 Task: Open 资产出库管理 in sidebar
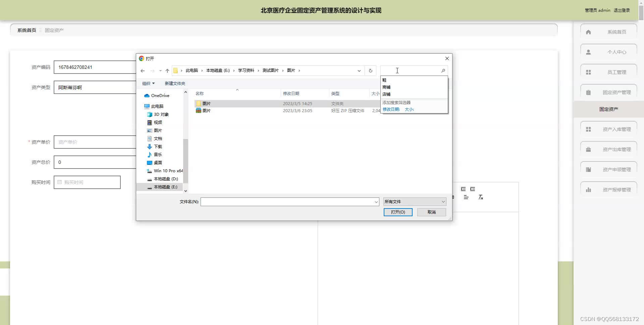(608, 149)
